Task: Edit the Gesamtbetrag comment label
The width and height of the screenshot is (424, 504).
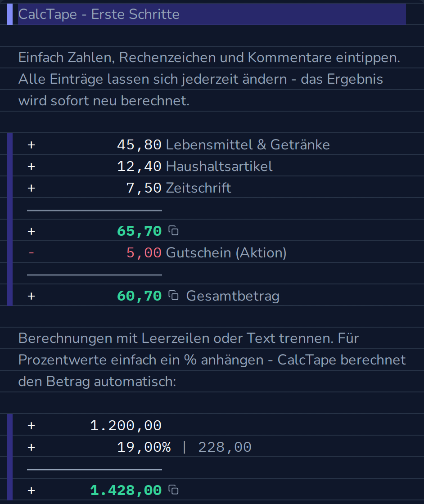Action: click(233, 296)
